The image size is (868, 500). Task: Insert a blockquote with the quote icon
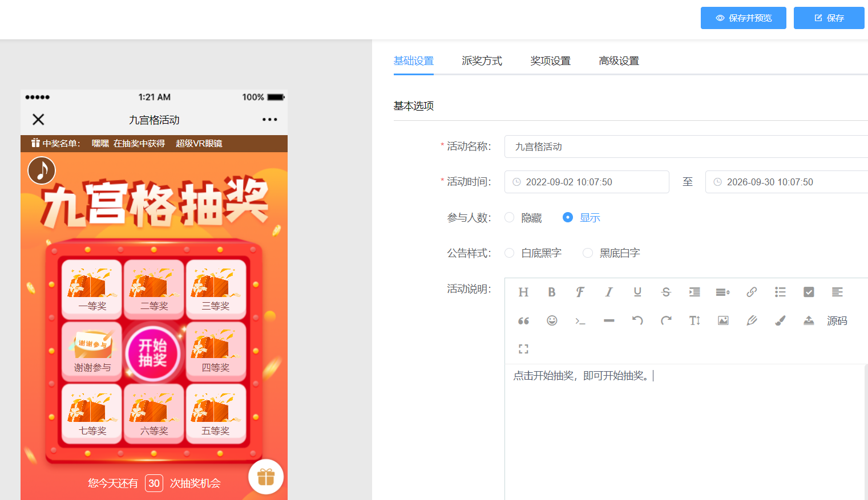pyautogui.click(x=523, y=321)
